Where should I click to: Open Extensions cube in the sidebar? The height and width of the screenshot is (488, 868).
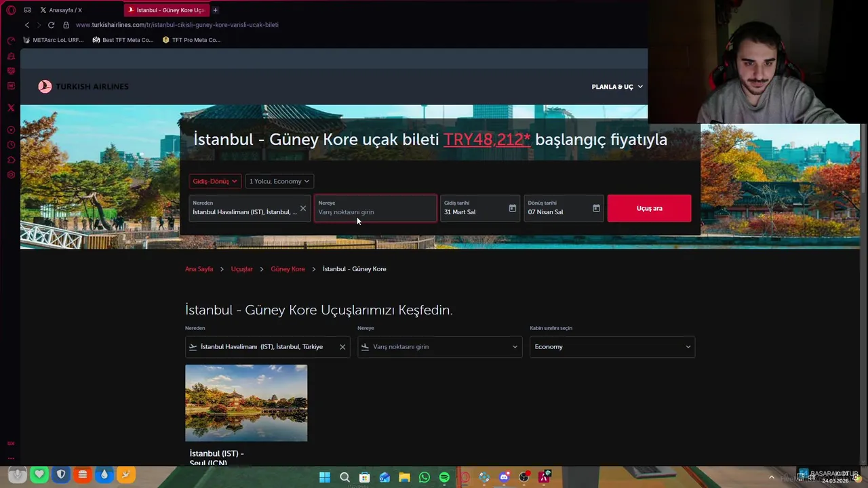click(11, 160)
